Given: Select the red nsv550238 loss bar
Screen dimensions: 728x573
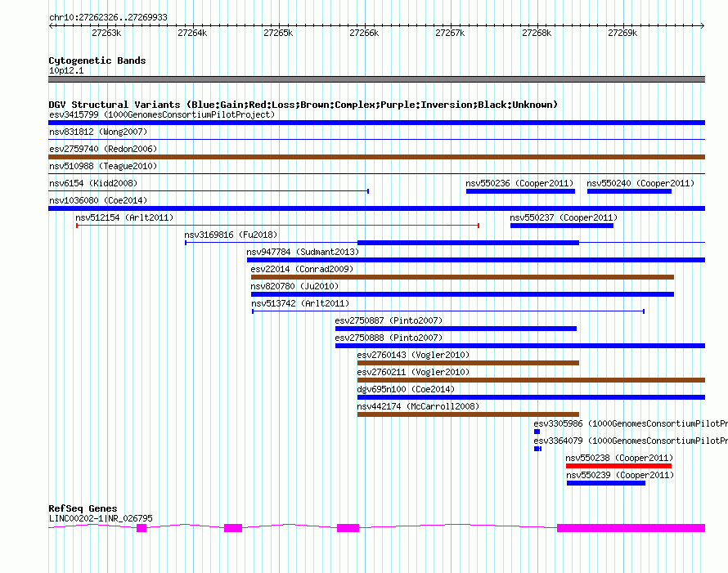Looking at the screenshot, I should (x=618, y=466).
